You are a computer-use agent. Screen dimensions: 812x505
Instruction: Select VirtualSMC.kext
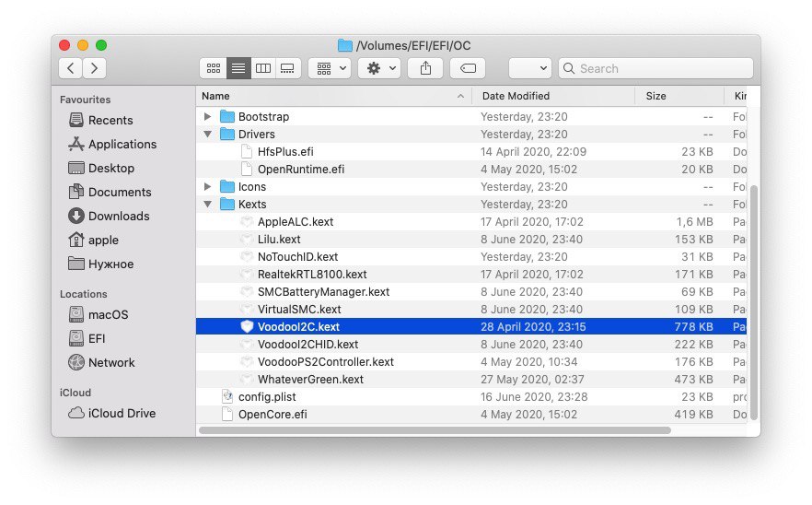471,310
